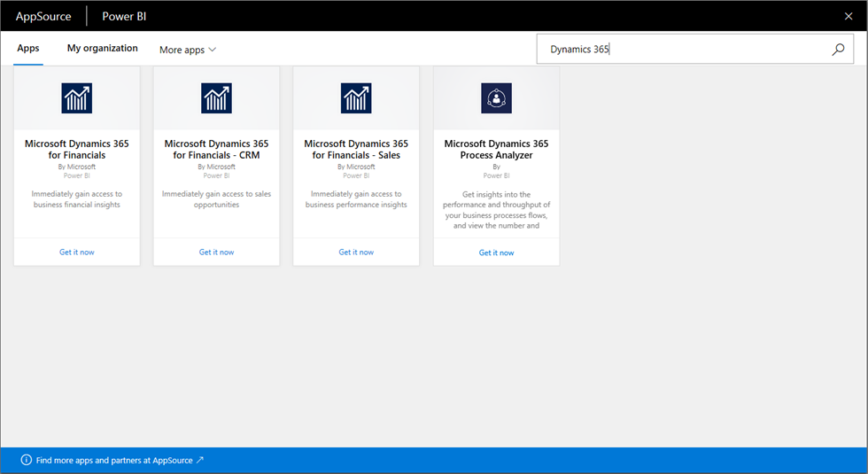Click the external link arrow after AppSource
Viewport: 868px width, 474px height.
tap(200, 460)
